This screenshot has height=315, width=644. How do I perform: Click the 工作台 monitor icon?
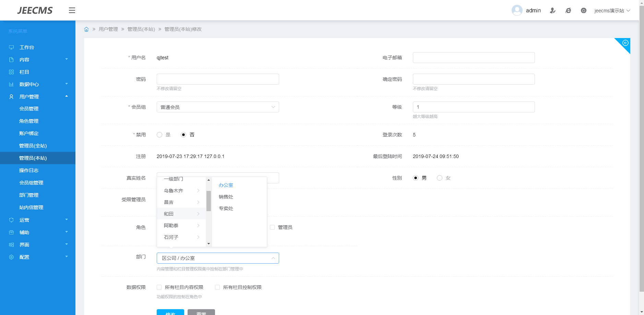coord(11,47)
